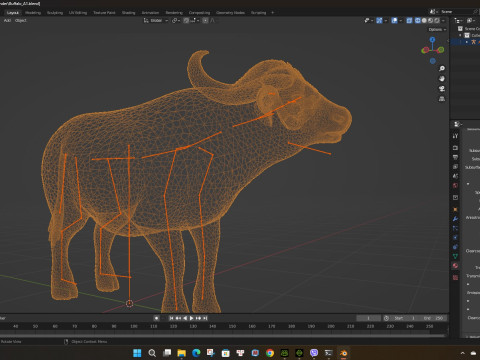Toggle use preview range clock icon
Image resolution: width=480 pixels, height=360 pixels.
coord(386,318)
